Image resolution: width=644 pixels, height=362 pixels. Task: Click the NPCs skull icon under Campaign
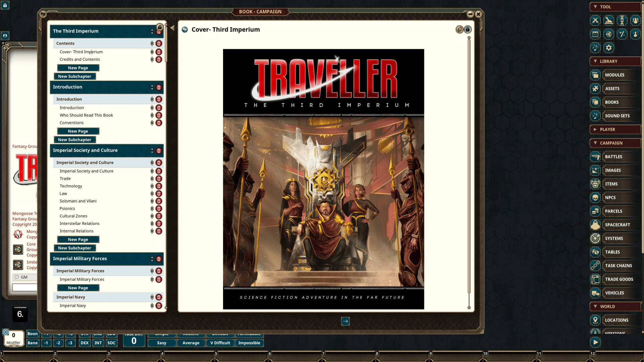pos(595,197)
